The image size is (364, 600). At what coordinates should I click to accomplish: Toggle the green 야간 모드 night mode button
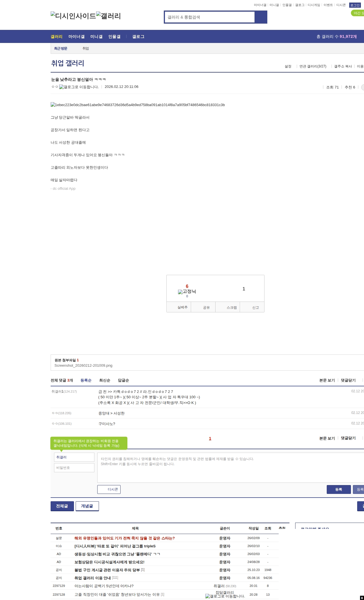(x=358, y=13)
